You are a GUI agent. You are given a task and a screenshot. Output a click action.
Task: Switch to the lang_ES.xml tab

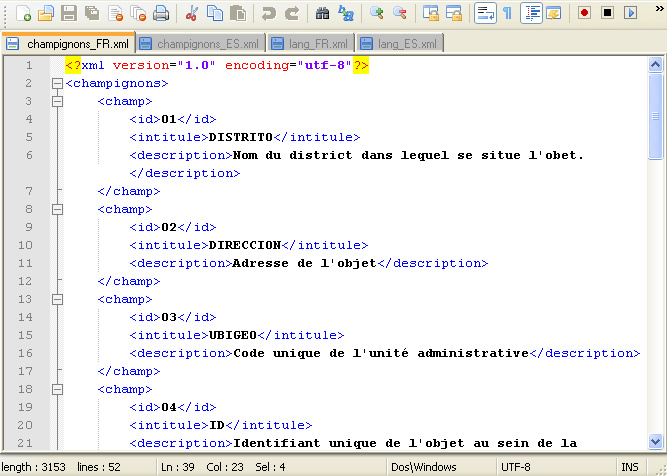(402, 44)
